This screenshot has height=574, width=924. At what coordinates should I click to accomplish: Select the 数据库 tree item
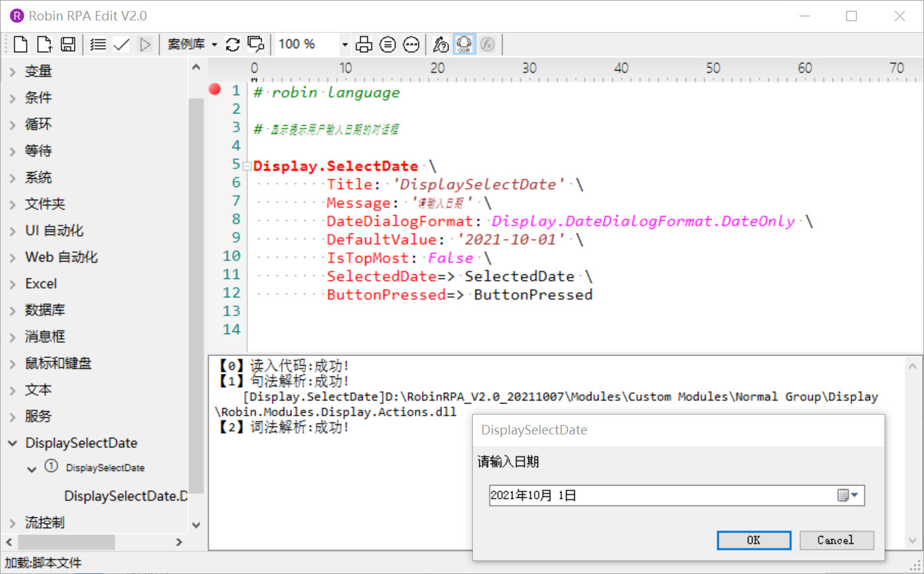pyautogui.click(x=45, y=310)
